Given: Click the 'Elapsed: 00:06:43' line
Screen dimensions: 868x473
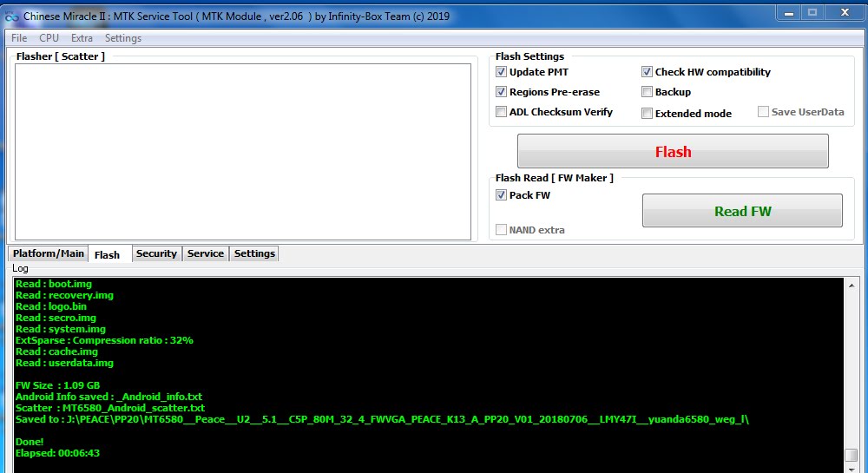Looking at the screenshot, I should 57,453.
